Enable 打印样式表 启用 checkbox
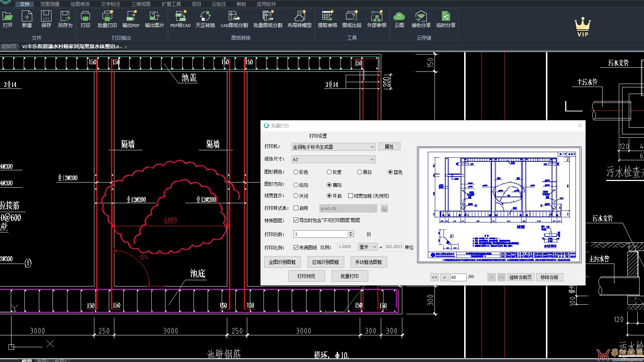Viewport: 644px width, 362px height. point(296,208)
